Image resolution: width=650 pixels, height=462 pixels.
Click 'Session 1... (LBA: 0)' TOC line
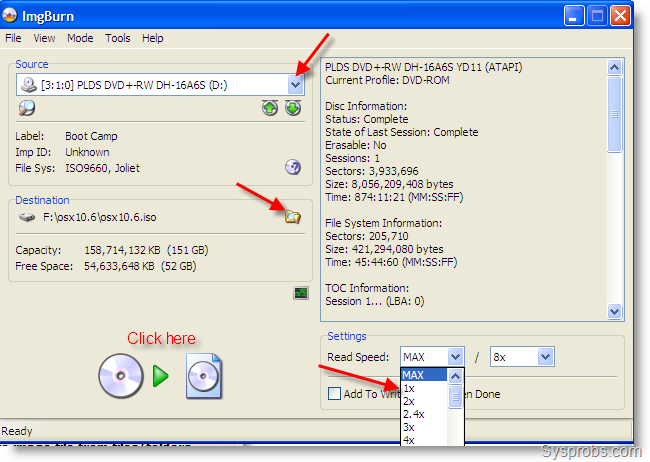tap(375, 301)
